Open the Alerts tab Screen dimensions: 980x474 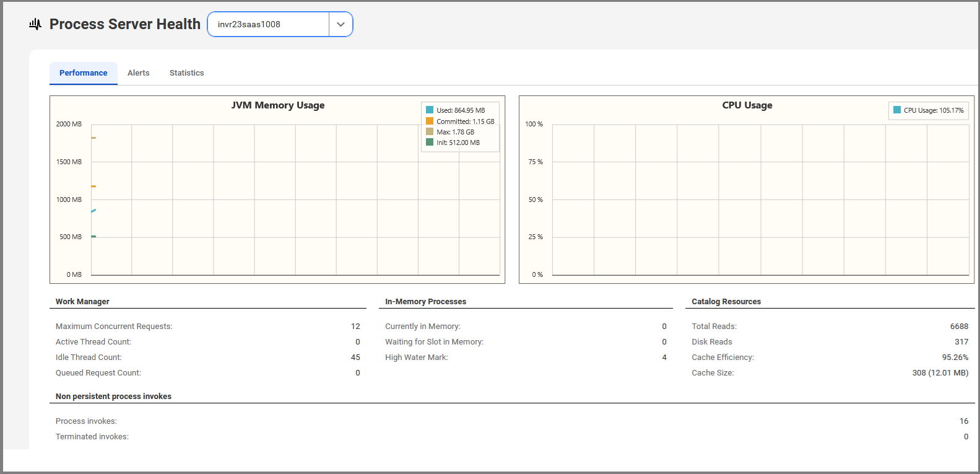point(139,73)
